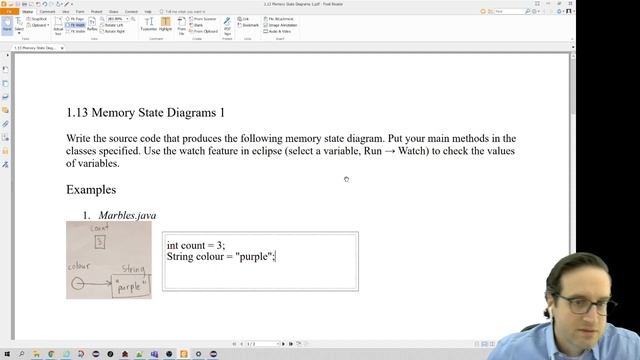
Task: Open the Windows Start menu
Action: [x=7, y=354]
